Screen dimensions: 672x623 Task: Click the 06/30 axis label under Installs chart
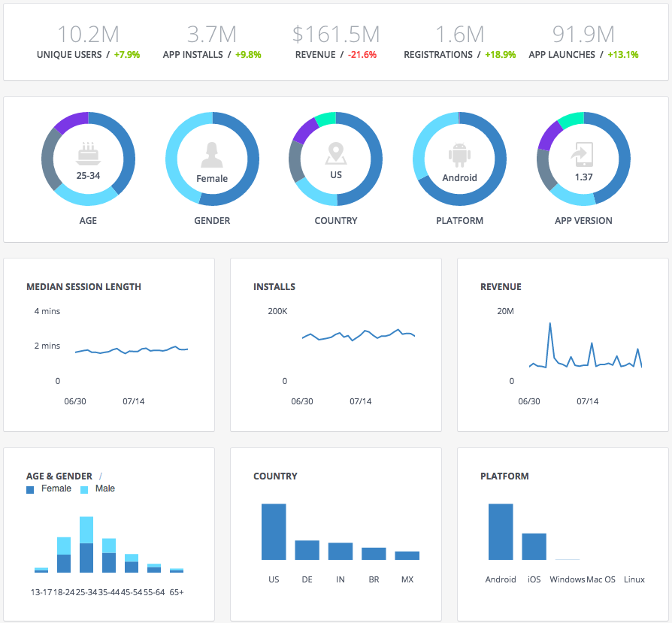(x=302, y=401)
